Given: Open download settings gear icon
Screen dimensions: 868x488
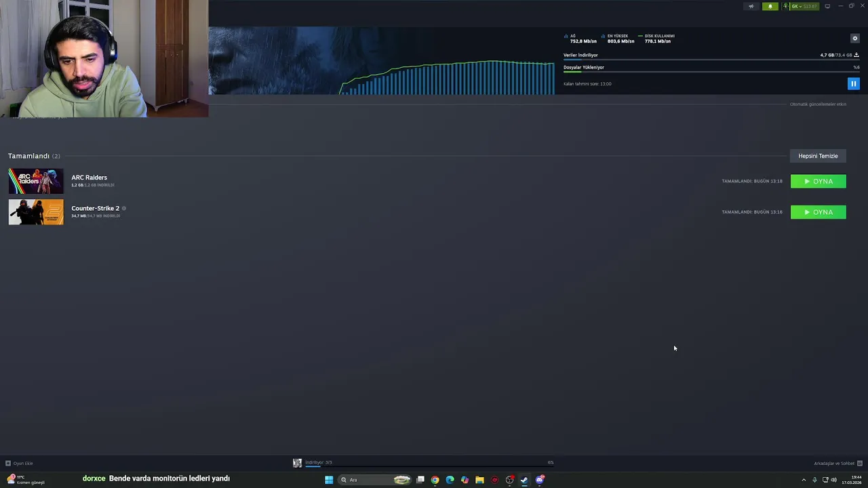Looking at the screenshot, I should point(855,38).
